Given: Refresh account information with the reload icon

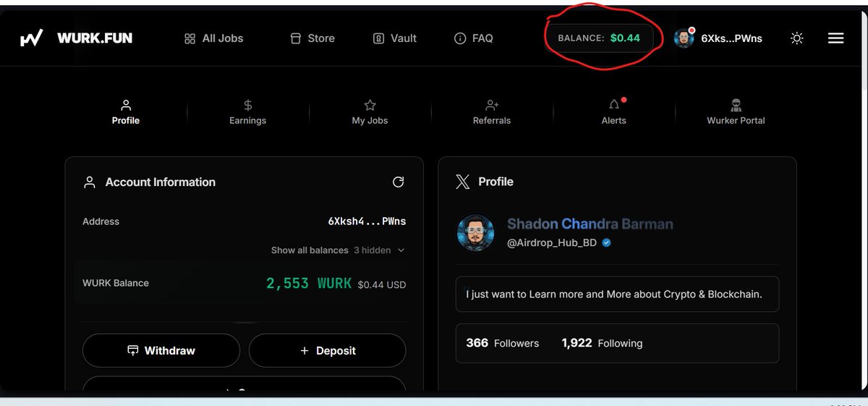Looking at the screenshot, I should click(398, 182).
